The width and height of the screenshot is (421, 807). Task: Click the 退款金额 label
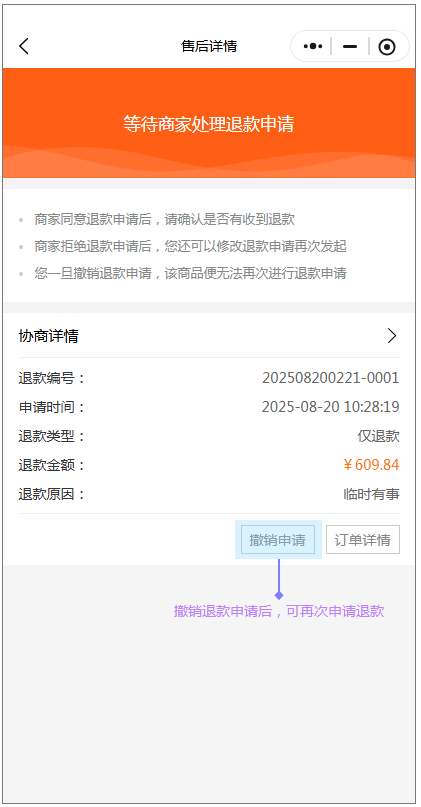[51, 465]
